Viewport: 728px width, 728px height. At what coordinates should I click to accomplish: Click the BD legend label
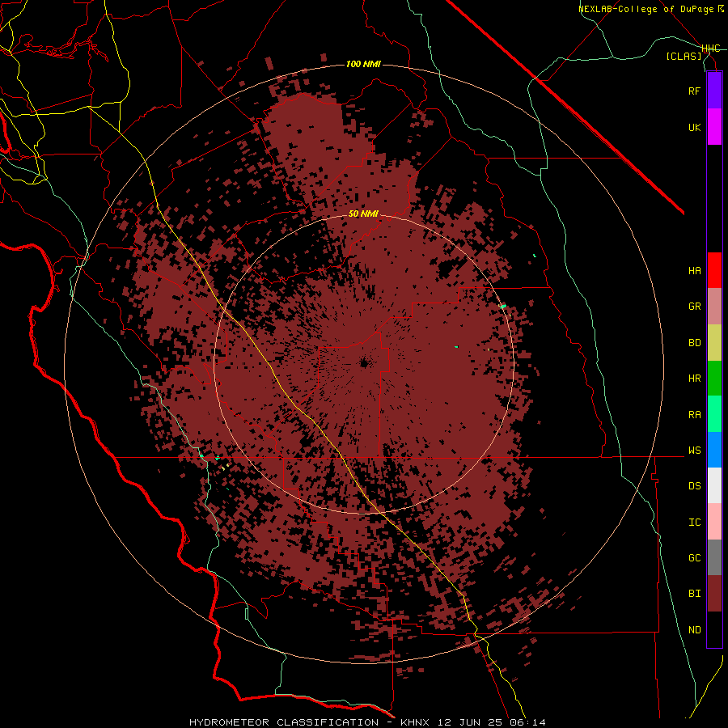[x=695, y=343]
